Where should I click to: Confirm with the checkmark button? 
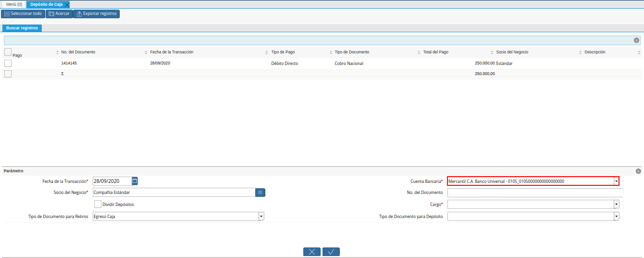pos(331,252)
